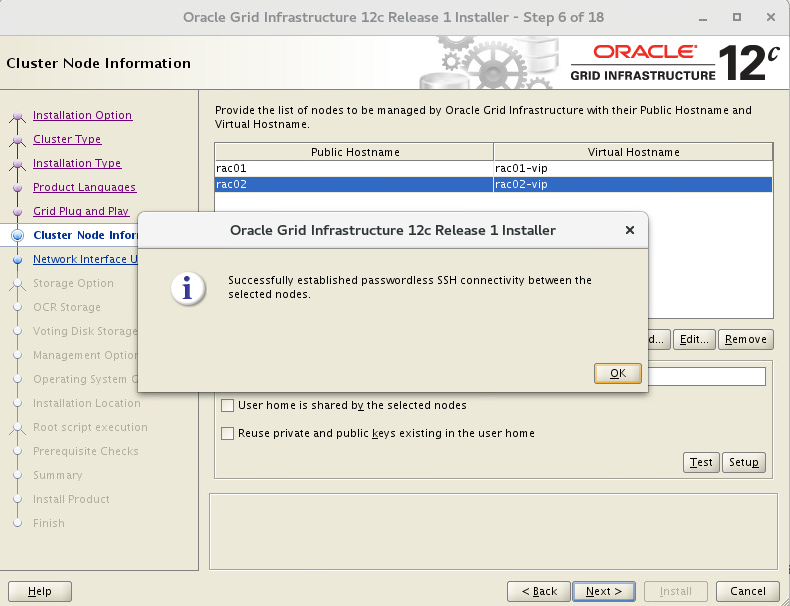This screenshot has height=606, width=790.
Task: Go to Network Interface Usage step
Action: pyautogui.click(x=85, y=259)
